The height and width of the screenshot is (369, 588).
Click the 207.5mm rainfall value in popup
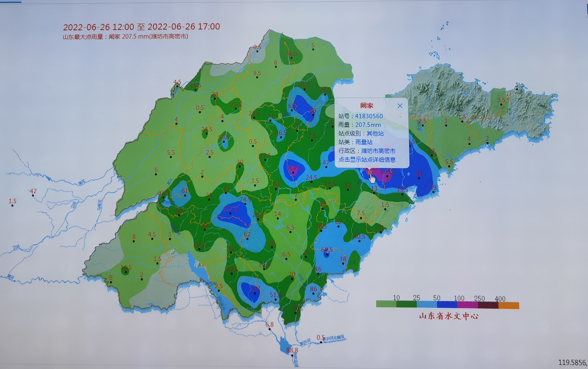pyautogui.click(x=368, y=125)
